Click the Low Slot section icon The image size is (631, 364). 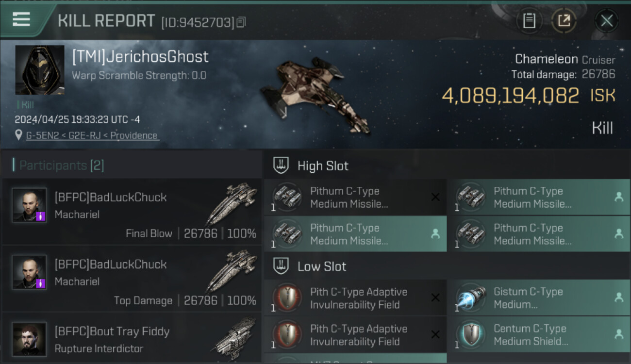pyautogui.click(x=282, y=266)
